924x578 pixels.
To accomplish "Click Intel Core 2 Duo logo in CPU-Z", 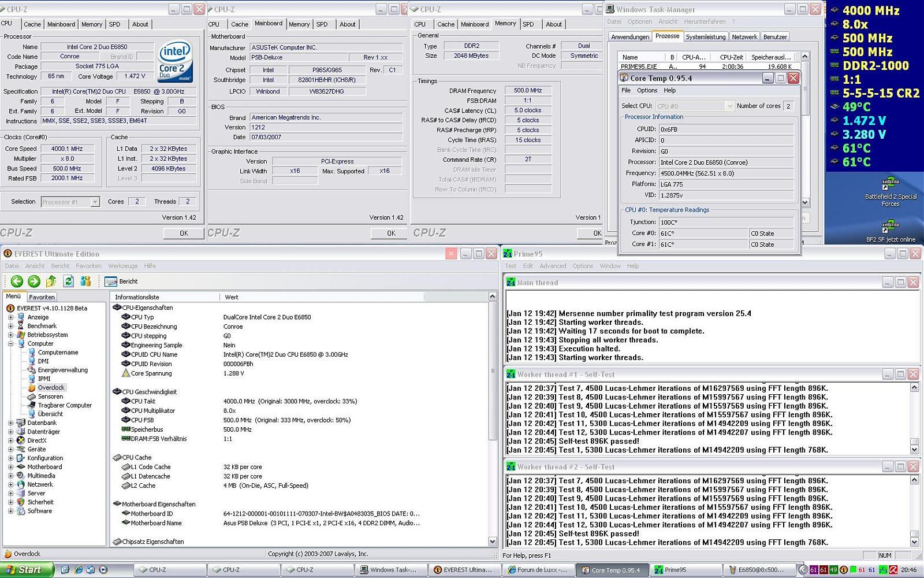I will pyautogui.click(x=176, y=62).
